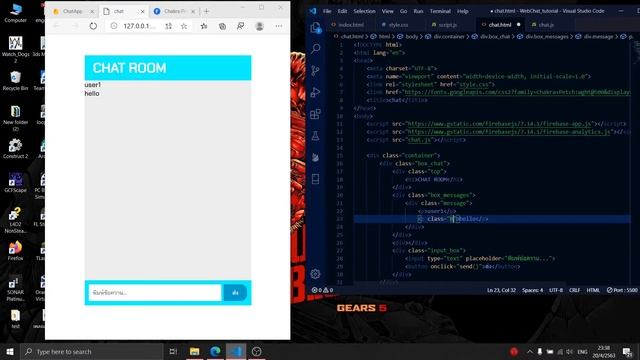Select div.container in the breadcrumb
The width and height of the screenshot is (640, 360).
(449, 37)
